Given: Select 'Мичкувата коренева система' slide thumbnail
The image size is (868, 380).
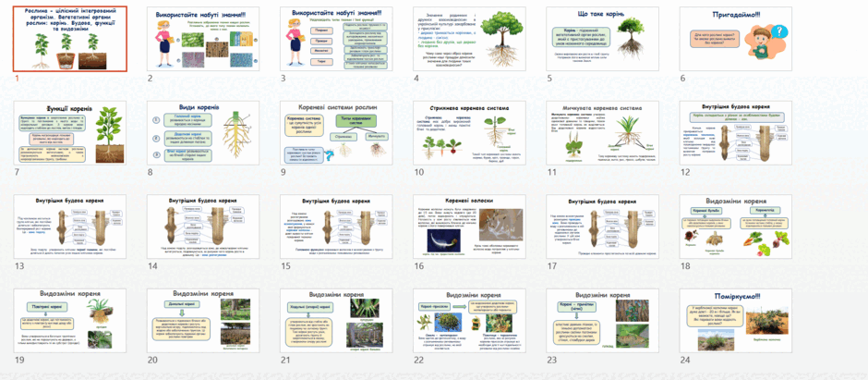Looking at the screenshot, I should [x=602, y=133].
